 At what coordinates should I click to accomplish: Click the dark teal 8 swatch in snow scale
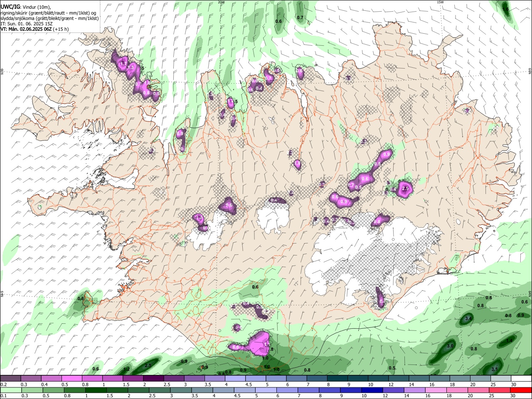coord(337,379)
